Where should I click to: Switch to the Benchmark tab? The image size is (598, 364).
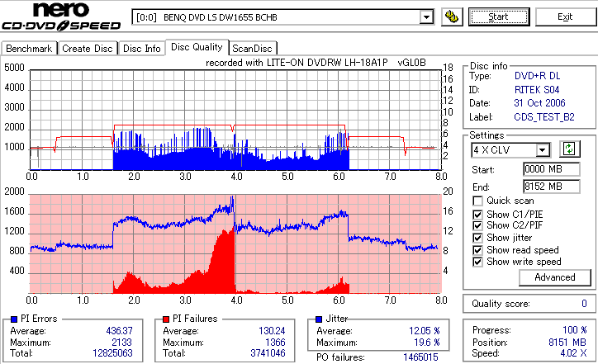click(x=29, y=49)
